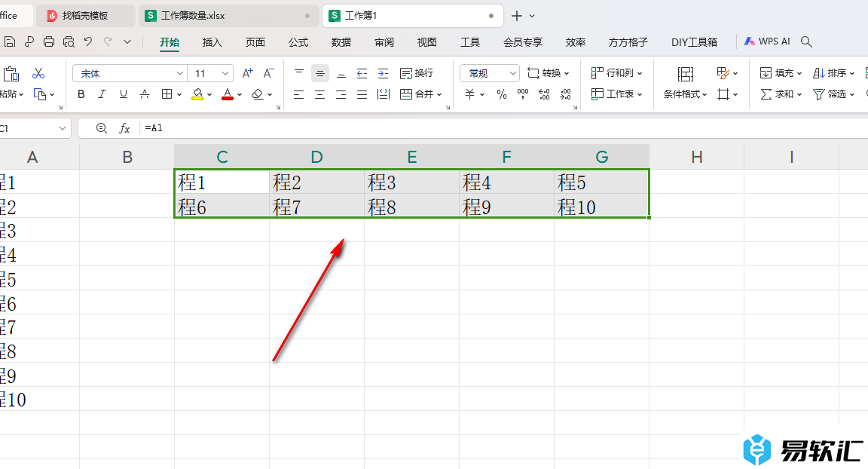Increase indent icon
The width and height of the screenshot is (868, 469).
coord(383,73)
